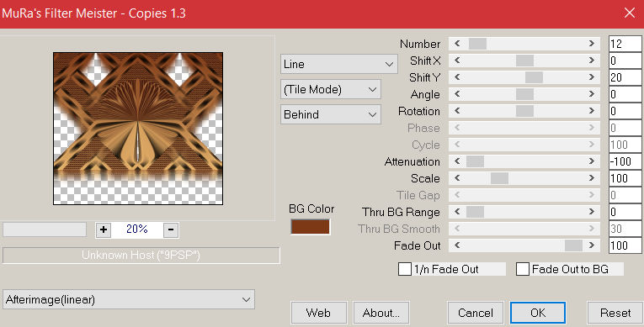Click the Attenuation slider thumb

[475, 161]
